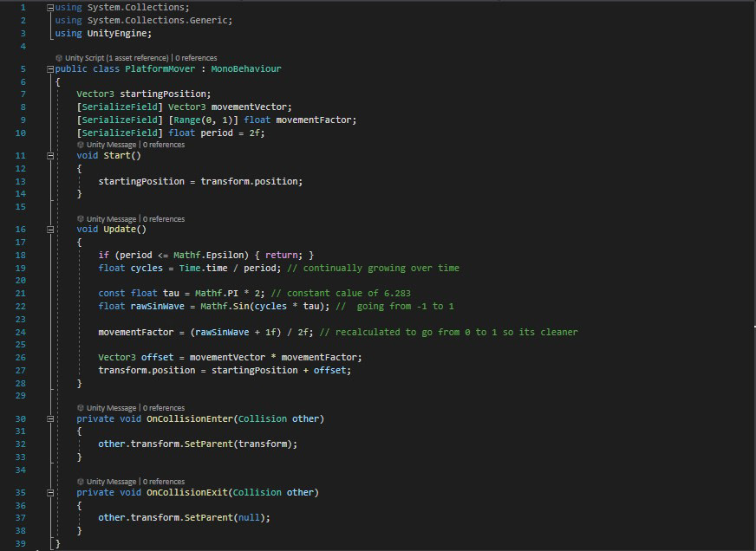Click the comment 'going from -1 to 1'
This screenshot has width=756, height=551.
[x=405, y=307]
